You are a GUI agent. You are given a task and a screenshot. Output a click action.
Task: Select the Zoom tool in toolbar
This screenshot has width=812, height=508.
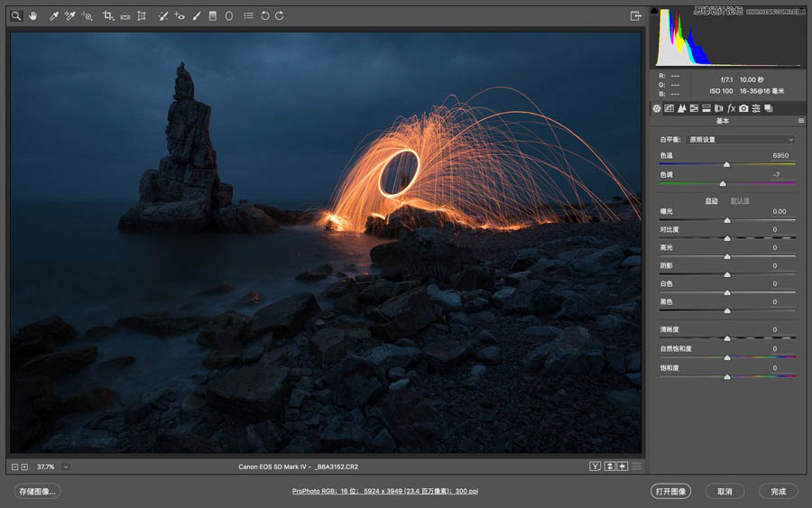click(x=16, y=15)
